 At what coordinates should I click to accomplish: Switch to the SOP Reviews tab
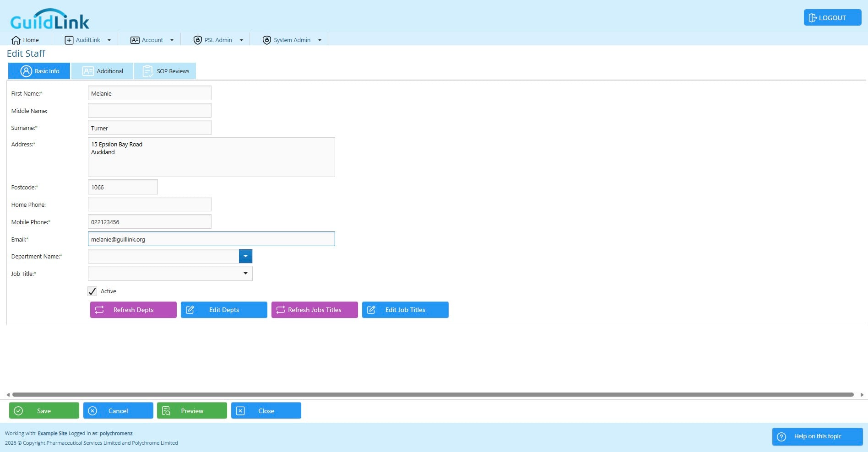(165, 71)
